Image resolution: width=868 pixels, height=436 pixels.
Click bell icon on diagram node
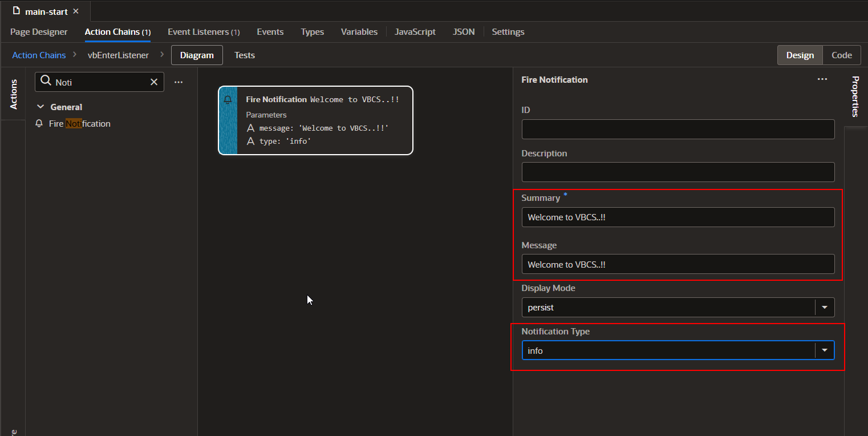tap(228, 100)
